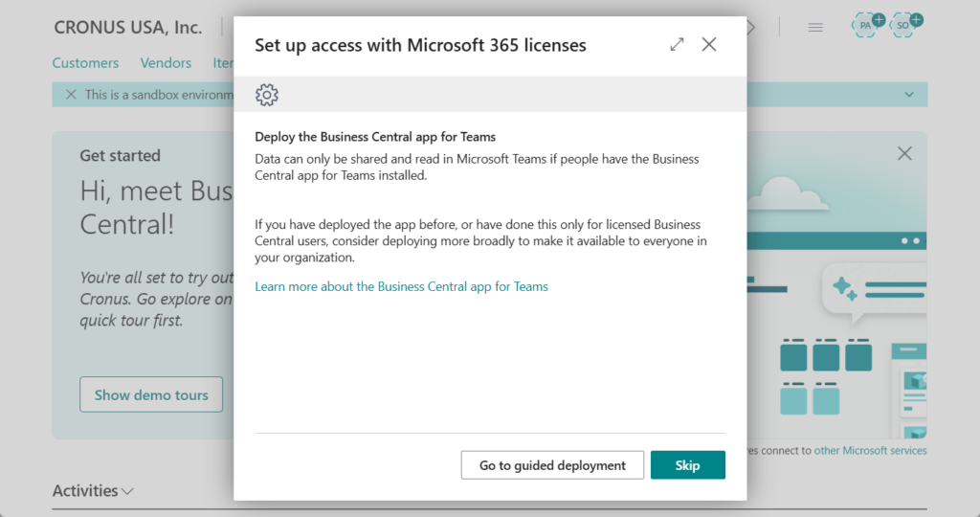Collapse the Activities section
The image size is (980, 517).
[x=93, y=491]
